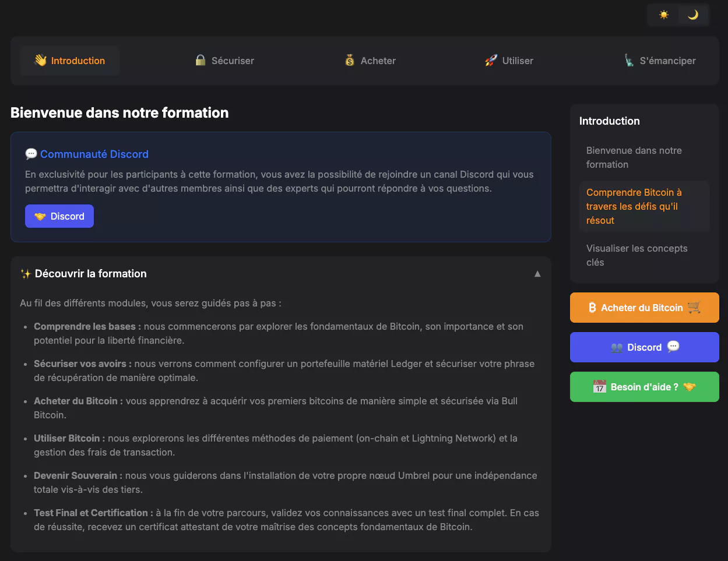The width and height of the screenshot is (728, 561).
Task: Enable dark mode moon icon
Action: pyautogui.click(x=693, y=15)
